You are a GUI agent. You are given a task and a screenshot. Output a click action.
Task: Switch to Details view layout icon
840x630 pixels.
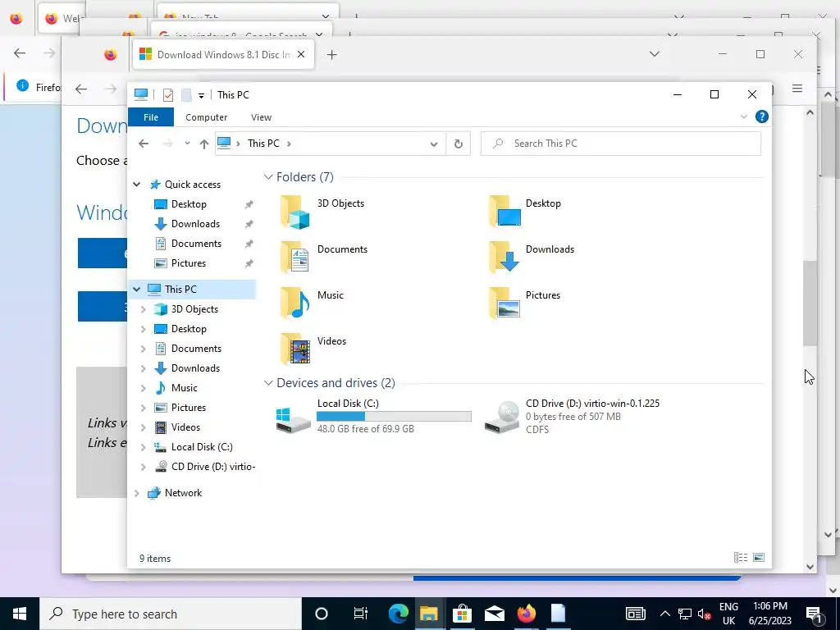[x=741, y=558]
